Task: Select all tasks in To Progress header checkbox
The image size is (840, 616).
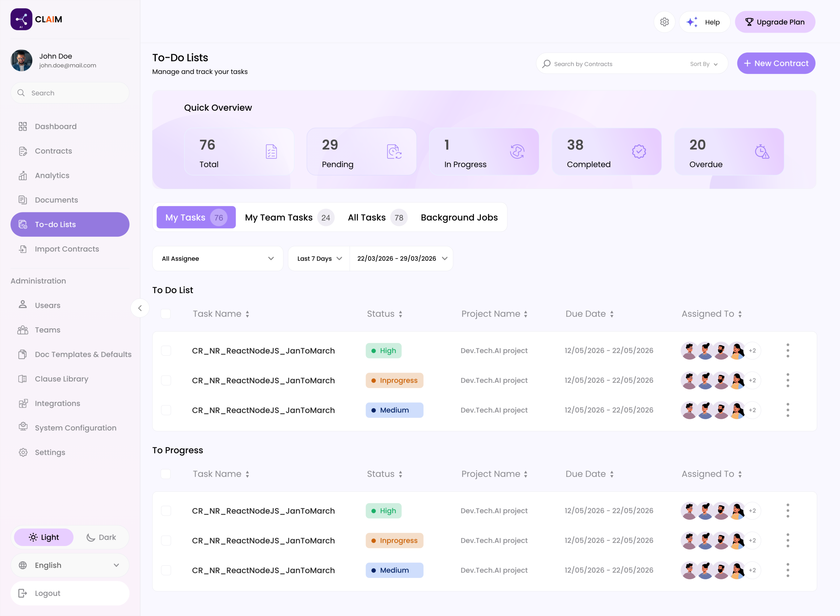Action: pyautogui.click(x=166, y=474)
